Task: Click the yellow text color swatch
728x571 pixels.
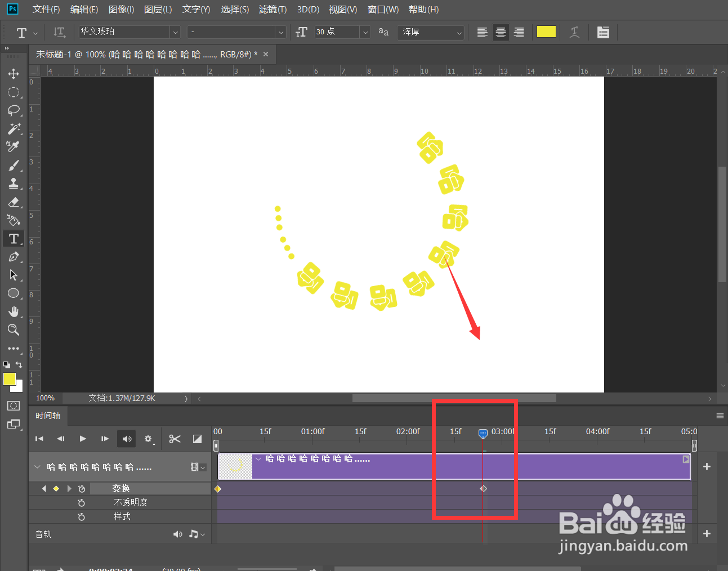Action: coord(546,32)
